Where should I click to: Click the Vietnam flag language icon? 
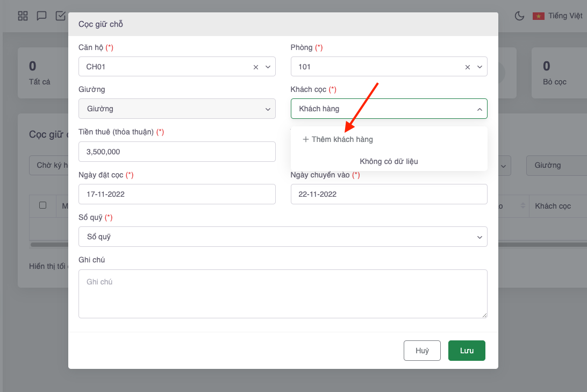click(x=538, y=16)
